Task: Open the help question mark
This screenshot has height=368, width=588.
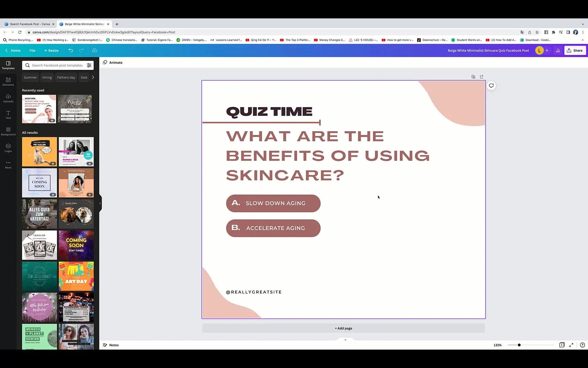Action: tap(582, 345)
